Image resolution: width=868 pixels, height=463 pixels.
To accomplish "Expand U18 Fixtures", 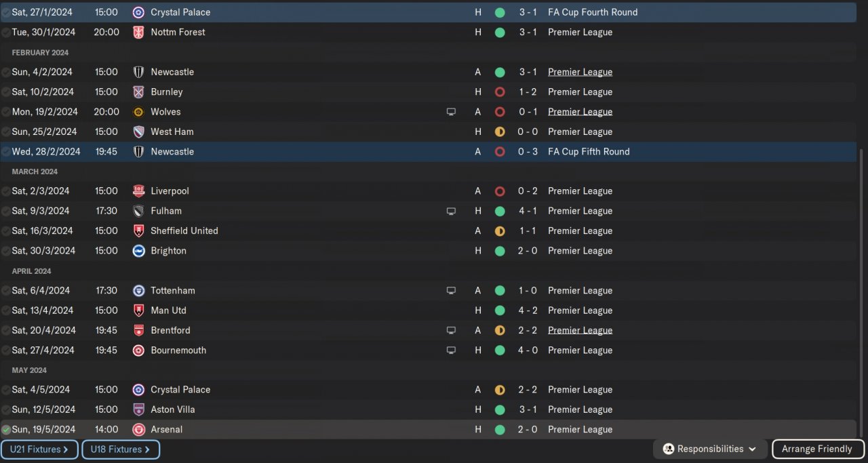I will 120,449.
